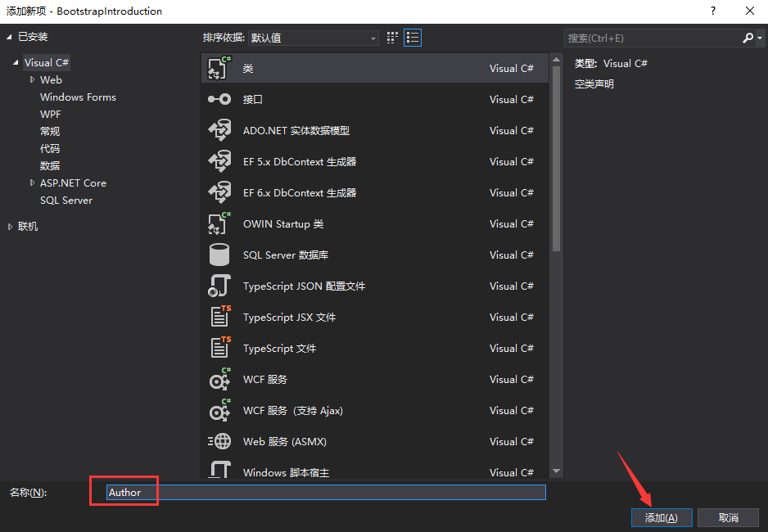Select the Web 服务 (ASMX) text

pyautogui.click(x=285, y=442)
